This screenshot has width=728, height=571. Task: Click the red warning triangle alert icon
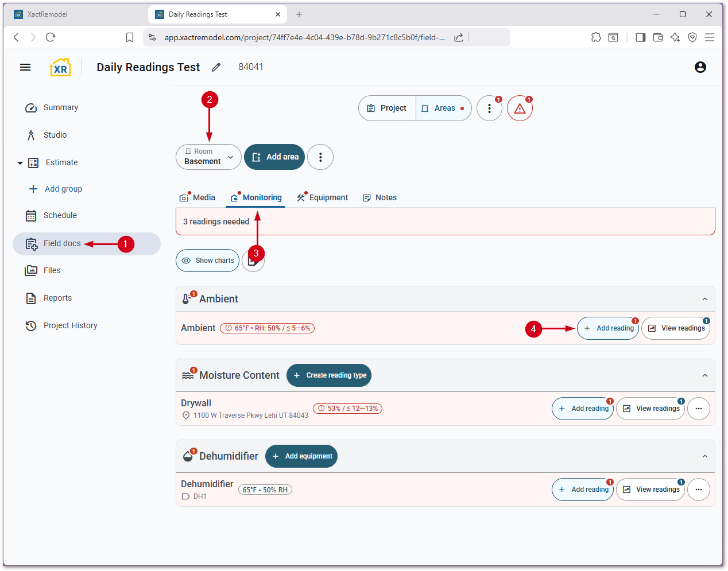tap(520, 108)
